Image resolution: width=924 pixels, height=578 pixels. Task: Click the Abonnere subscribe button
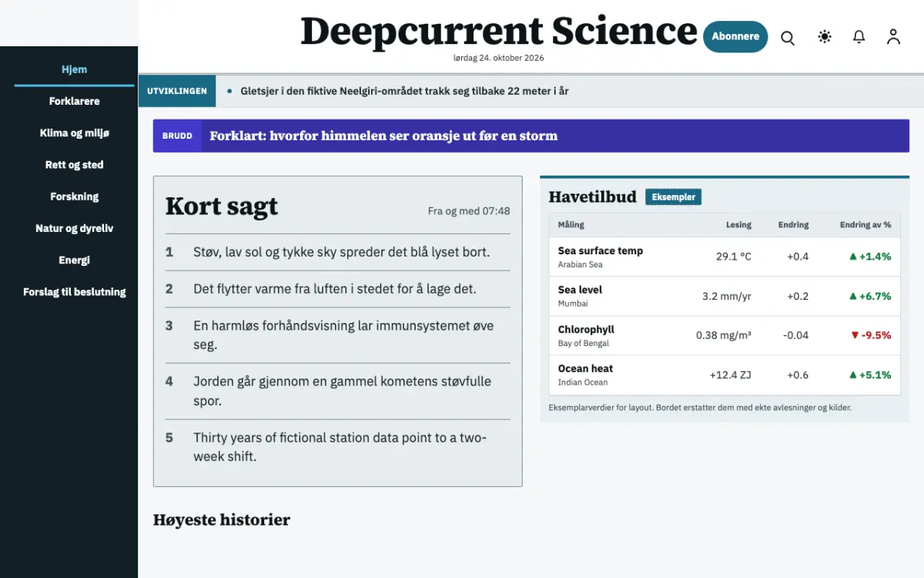click(735, 36)
